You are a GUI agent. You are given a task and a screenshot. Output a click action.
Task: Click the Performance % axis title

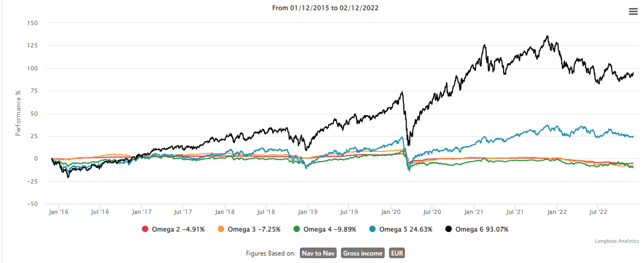tap(18, 113)
